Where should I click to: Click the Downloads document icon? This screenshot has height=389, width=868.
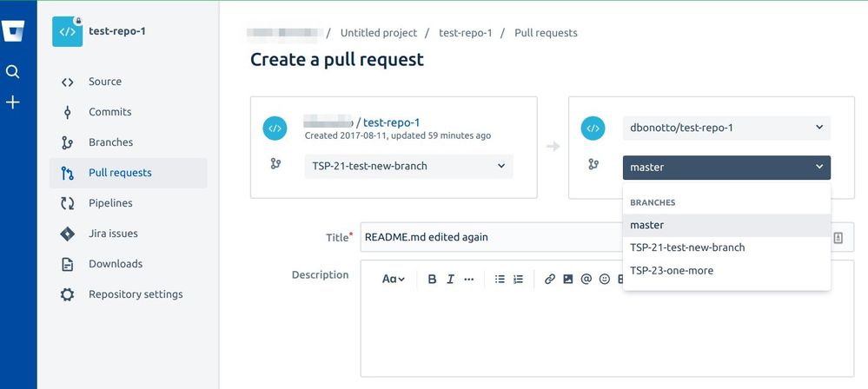(67, 265)
